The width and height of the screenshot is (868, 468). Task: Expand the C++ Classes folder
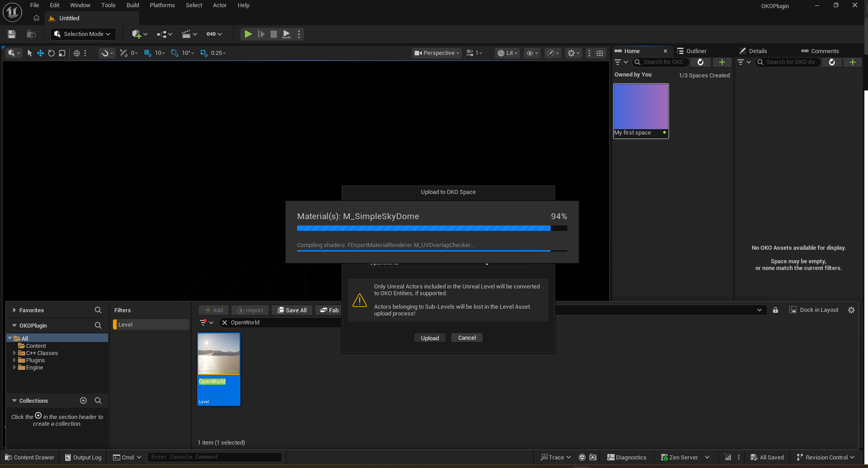coord(14,353)
